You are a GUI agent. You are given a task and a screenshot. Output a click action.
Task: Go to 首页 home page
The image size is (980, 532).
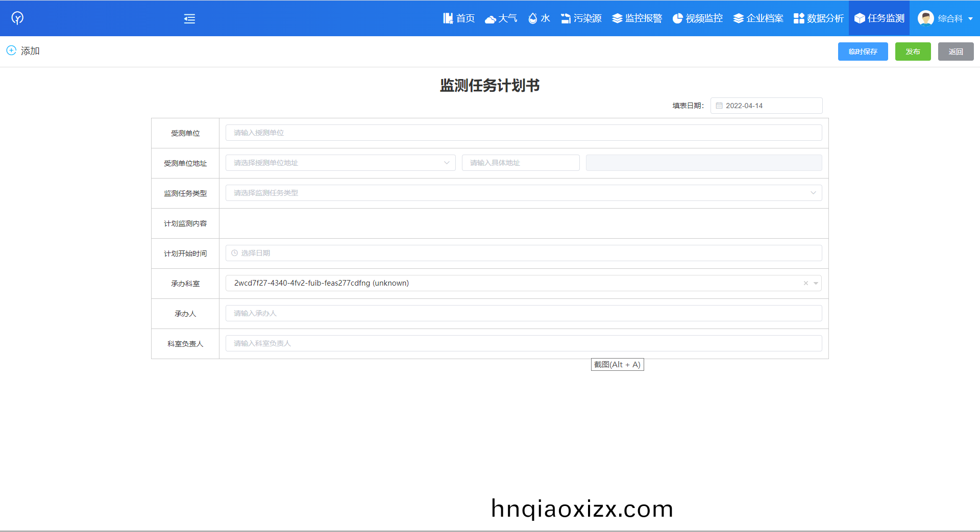click(458, 18)
